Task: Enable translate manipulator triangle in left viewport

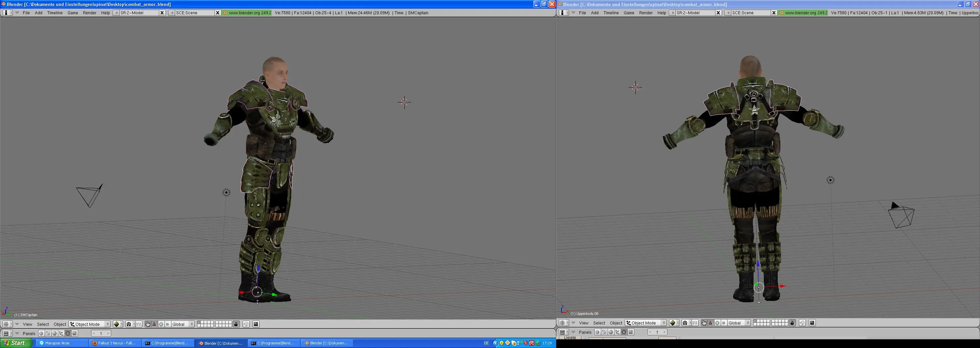Action: (x=155, y=324)
